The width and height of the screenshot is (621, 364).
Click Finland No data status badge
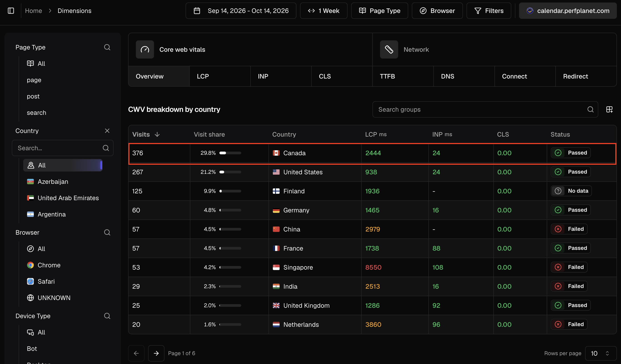(571, 191)
